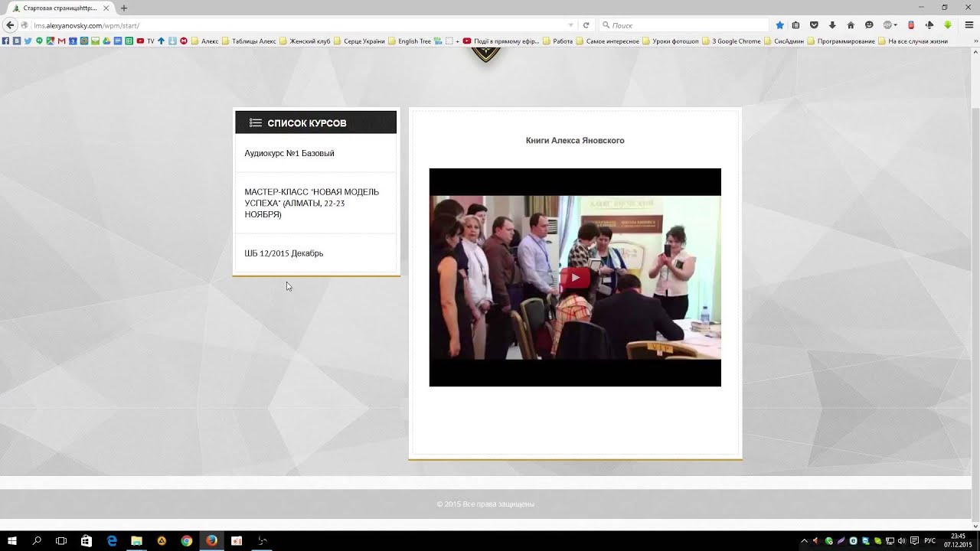Open a new browser tab
This screenshot has width=980, height=551.
(x=124, y=8)
